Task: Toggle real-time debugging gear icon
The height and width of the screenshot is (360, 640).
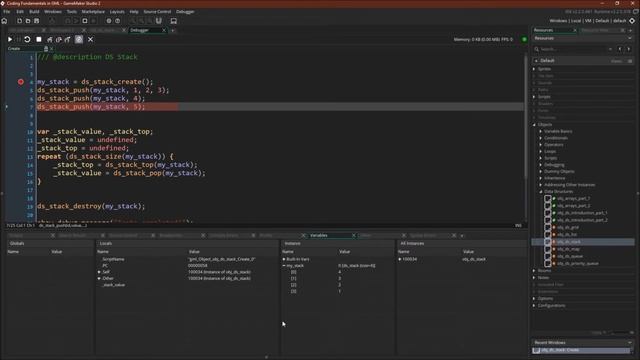Action: [x=79, y=40]
